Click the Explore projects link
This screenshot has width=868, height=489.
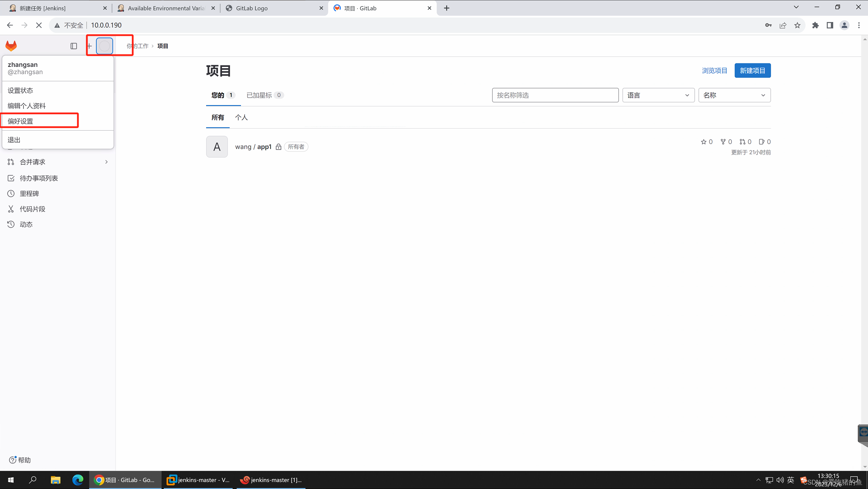pos(715,71)
